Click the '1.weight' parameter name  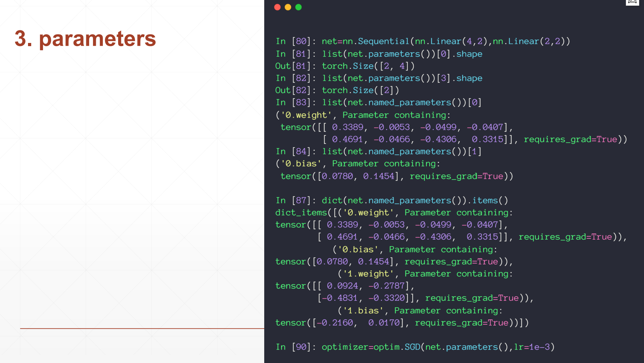[368, 274]
